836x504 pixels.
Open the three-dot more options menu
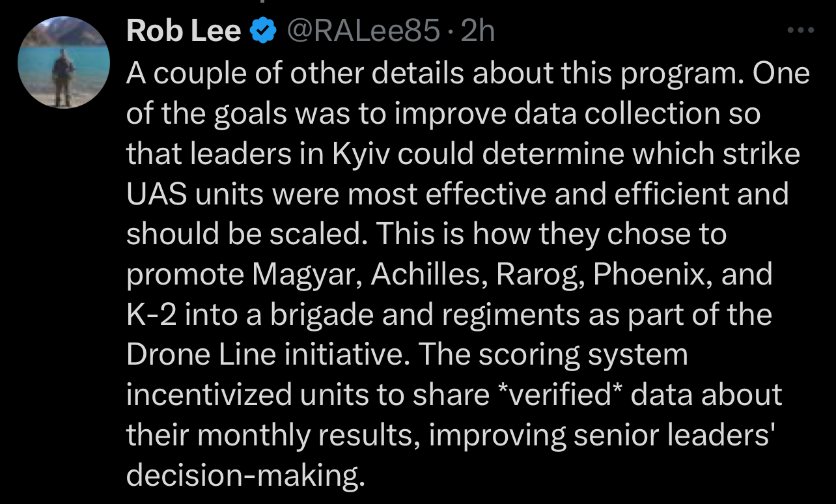click(801, 30)
